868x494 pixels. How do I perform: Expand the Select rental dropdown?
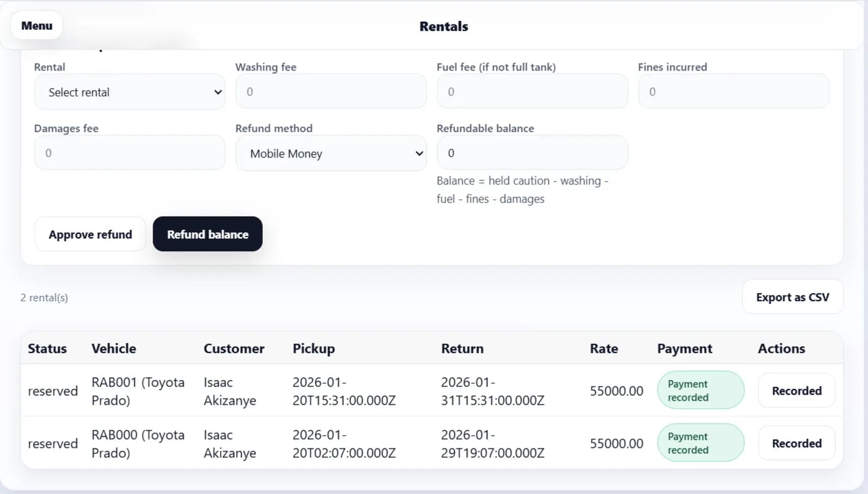point(130,92)
